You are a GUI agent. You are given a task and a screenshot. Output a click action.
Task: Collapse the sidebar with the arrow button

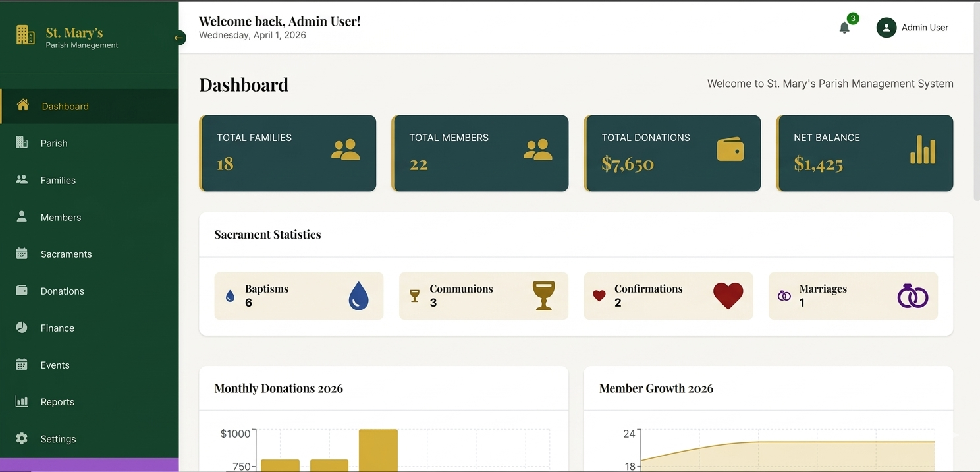click(x=178, y=38)
